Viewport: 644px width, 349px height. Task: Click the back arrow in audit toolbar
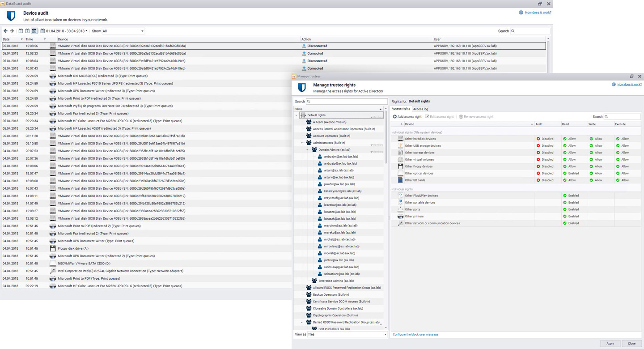click(5, 31)
